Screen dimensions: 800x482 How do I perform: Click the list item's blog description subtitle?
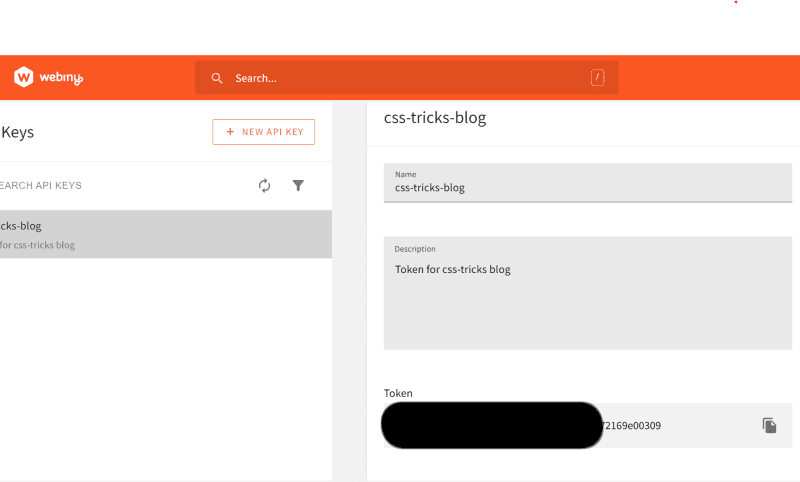click(x=38, y=245)
